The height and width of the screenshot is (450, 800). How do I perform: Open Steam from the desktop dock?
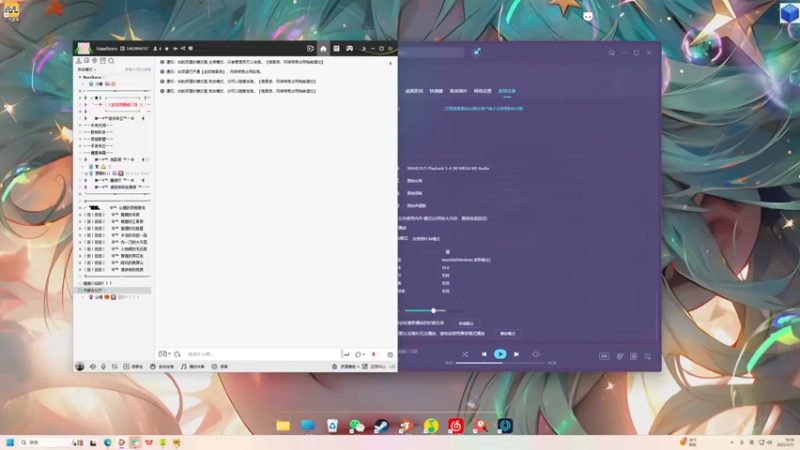[x=381, y=426]
